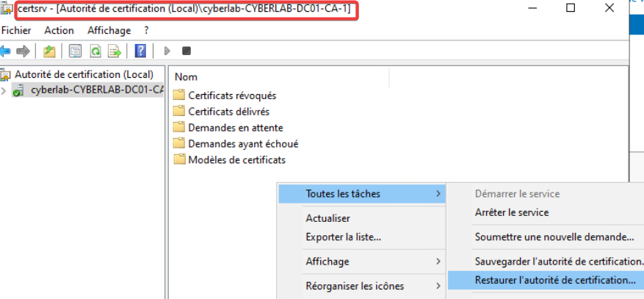644x299 pixels.
Task: Open the Affichage submenu in context menu
Action: (x=328, y=262)
